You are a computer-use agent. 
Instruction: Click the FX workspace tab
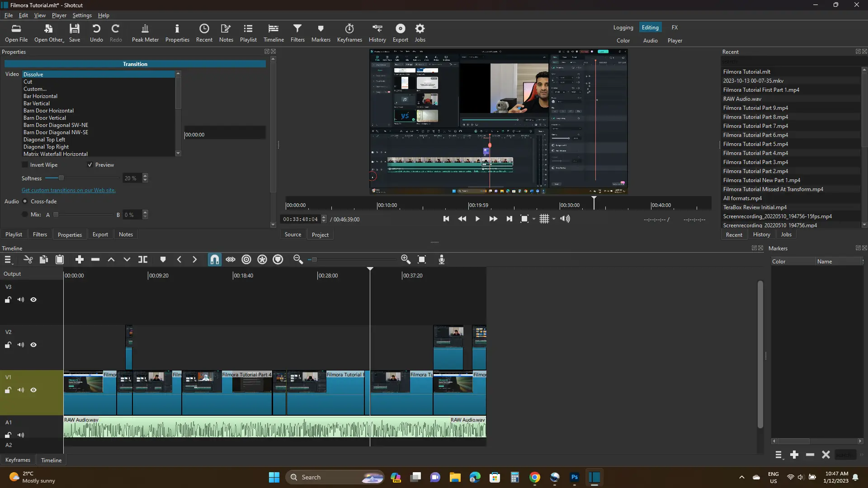pos(675,28)
